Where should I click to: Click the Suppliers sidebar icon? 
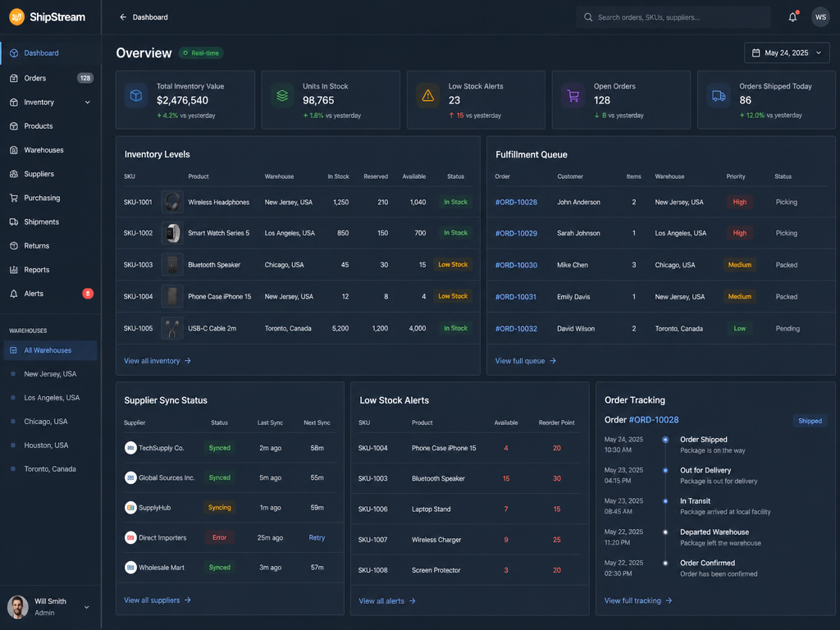tap(14, 174)
